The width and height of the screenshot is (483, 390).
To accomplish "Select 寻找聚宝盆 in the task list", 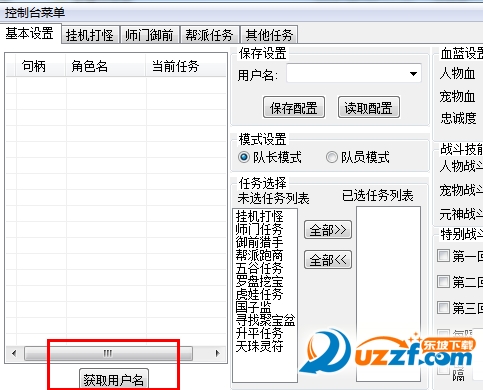I will pos(265,320).
